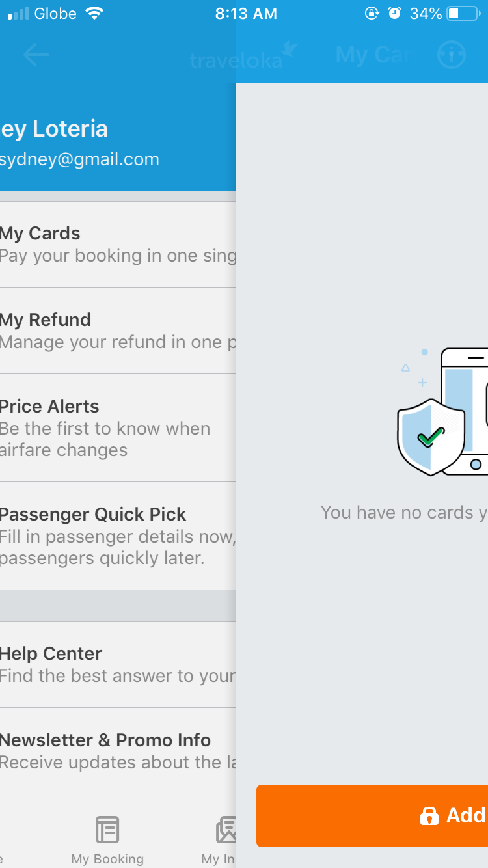The width and height of the screenshot is (488, 868).
Task: Open the Help Center entry
Action: [x=118, y=664]
